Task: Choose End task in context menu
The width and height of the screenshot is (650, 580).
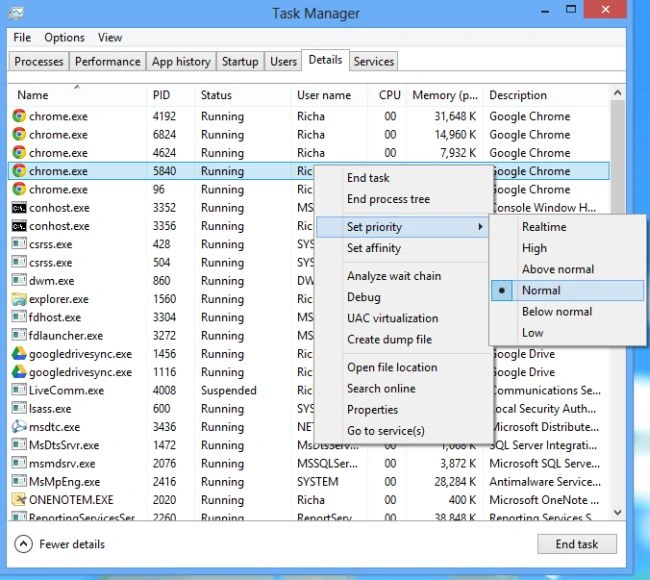Action: (402, 178)
